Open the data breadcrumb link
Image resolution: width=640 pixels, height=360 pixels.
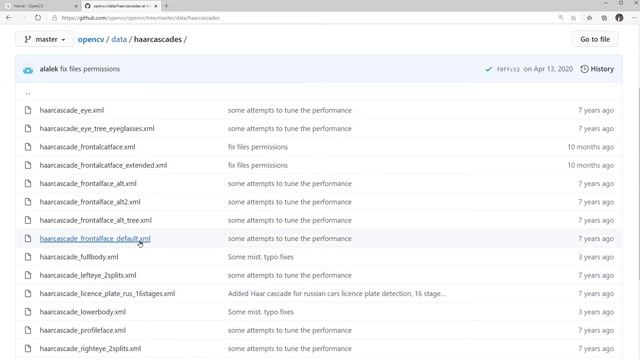[119, 39]
